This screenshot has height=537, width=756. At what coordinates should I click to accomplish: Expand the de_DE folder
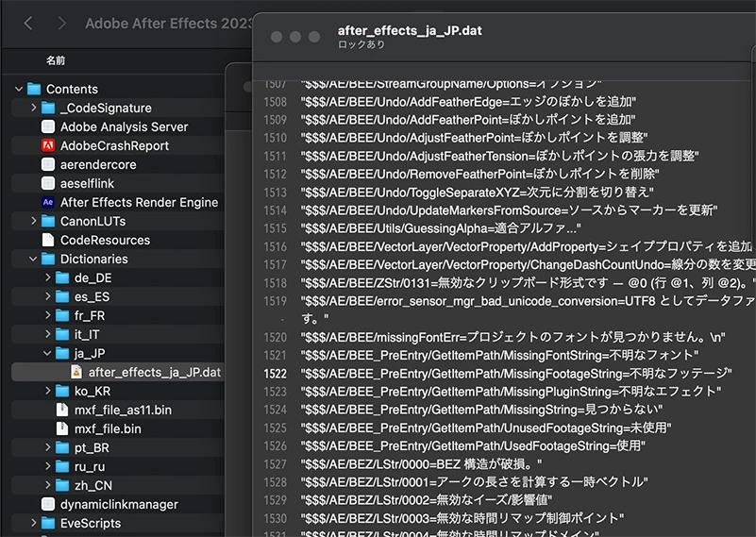click(47, 277)
